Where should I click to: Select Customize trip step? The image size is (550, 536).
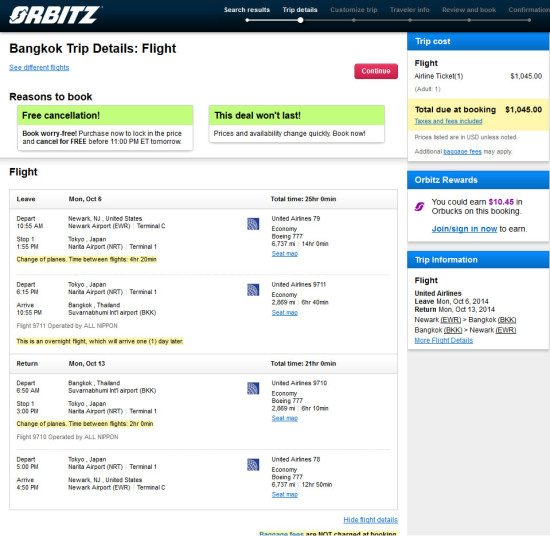click(x=354, y=10)
